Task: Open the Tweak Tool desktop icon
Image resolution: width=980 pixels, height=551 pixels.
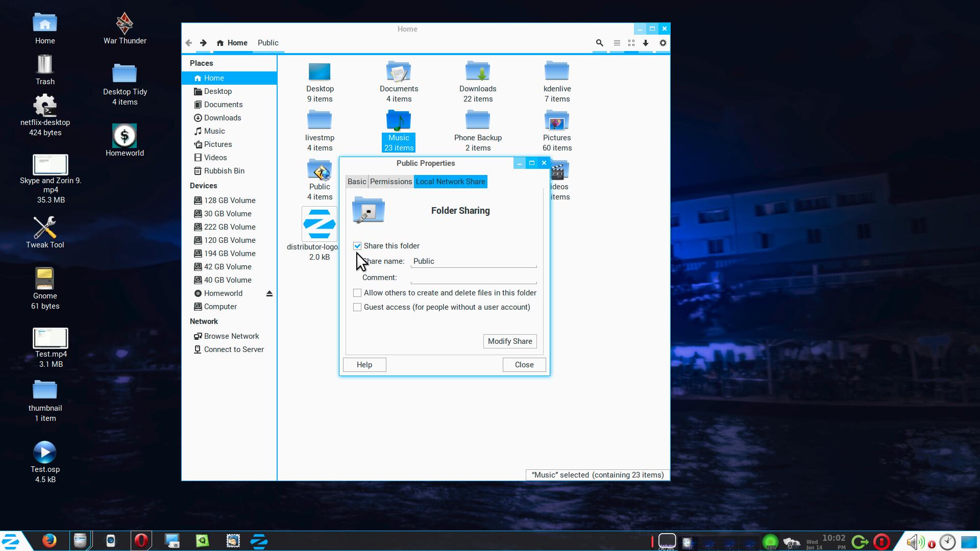Action: [x=45, y=228]
